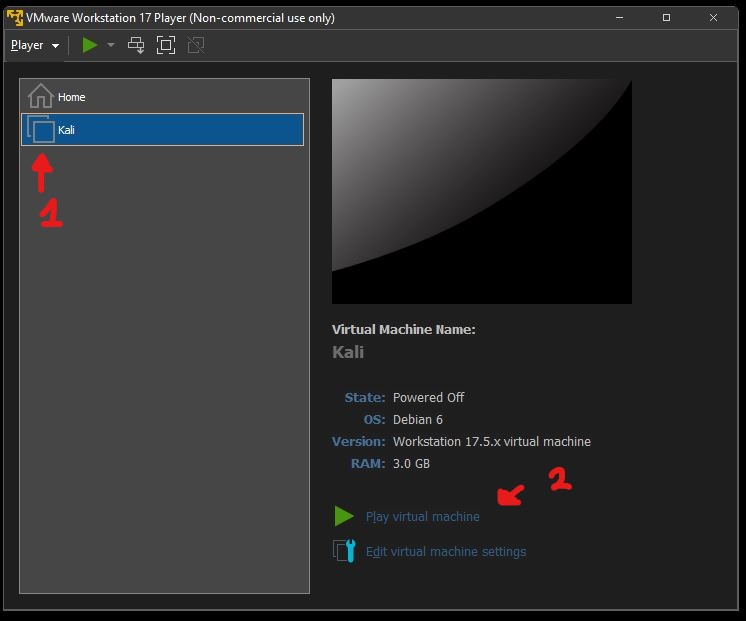The image size is (746, 621).
Task: Maximize the VMware Player window
Action: 667,18
